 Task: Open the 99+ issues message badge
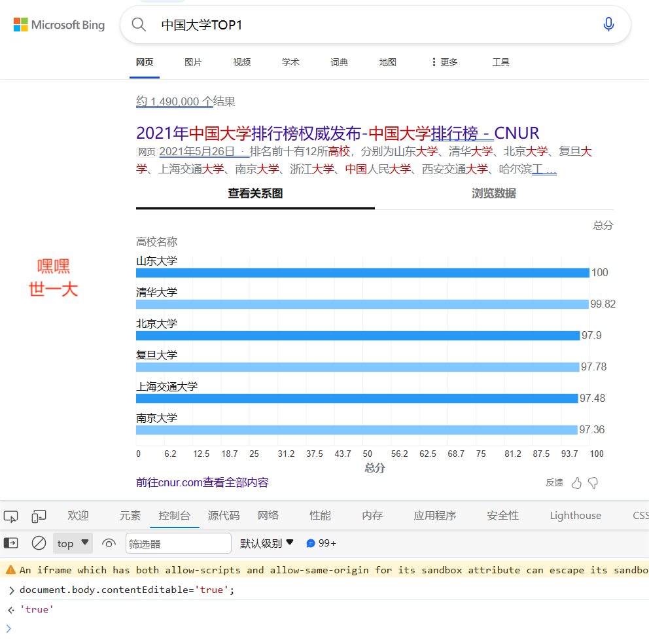[x=321, y=543]
